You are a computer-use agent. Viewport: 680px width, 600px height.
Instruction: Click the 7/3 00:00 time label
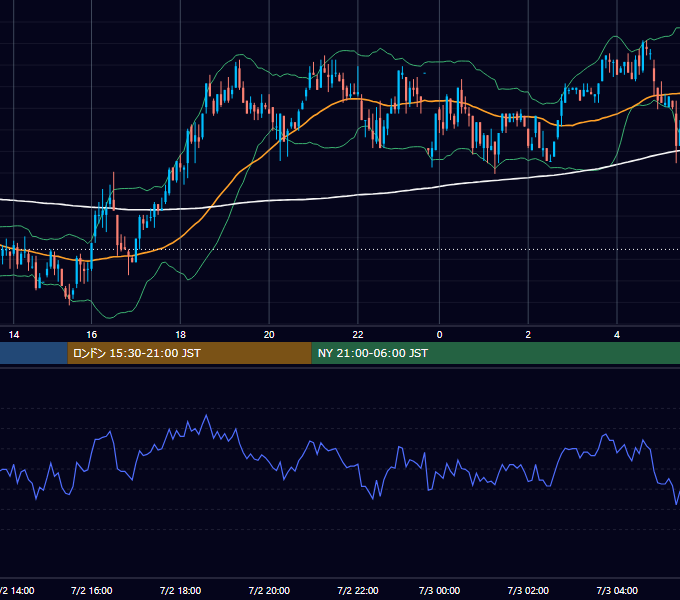click(x=439, y=590)
